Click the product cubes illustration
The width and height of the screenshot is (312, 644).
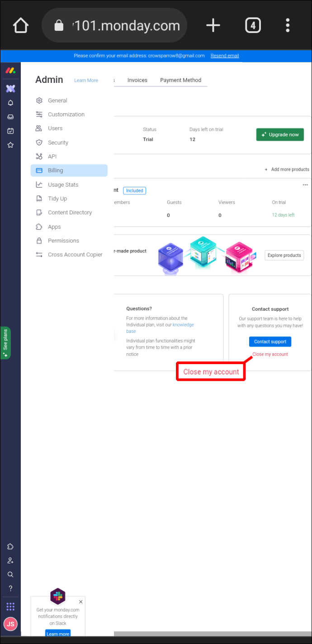(207, 255)
